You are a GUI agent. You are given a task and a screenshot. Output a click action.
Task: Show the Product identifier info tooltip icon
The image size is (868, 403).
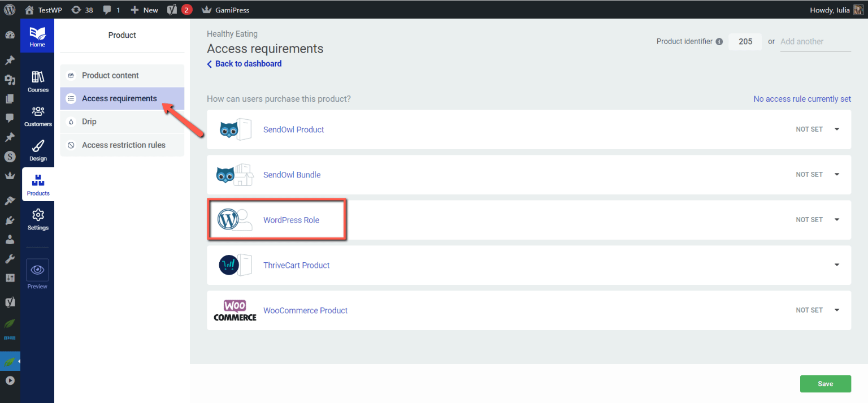coord(719,41)
